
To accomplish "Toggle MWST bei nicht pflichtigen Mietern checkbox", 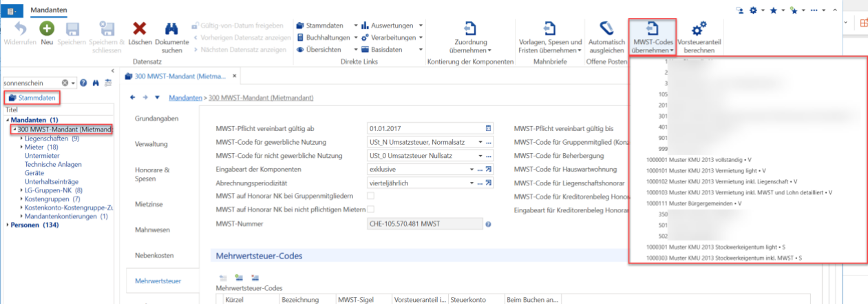I will tap(371, 209).
